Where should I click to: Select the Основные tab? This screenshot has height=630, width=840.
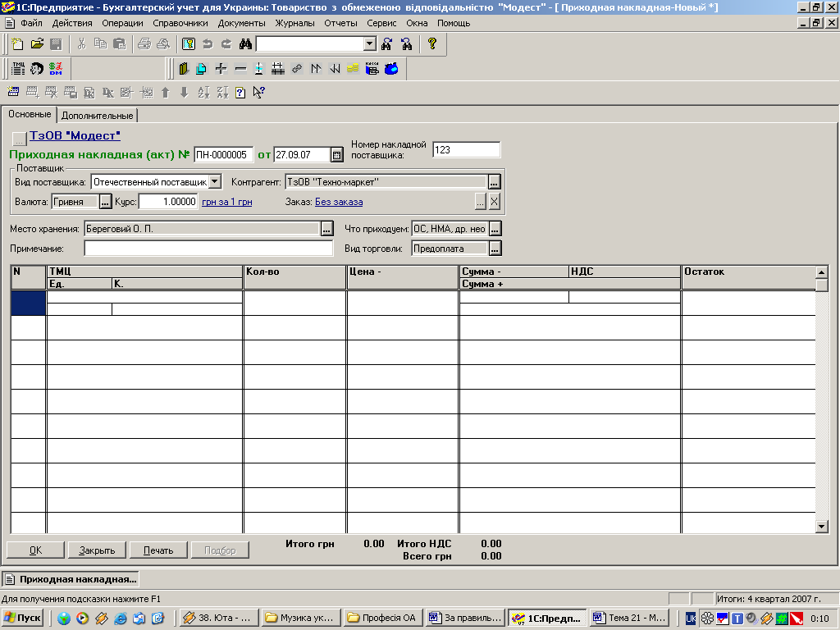click(30, 114)
